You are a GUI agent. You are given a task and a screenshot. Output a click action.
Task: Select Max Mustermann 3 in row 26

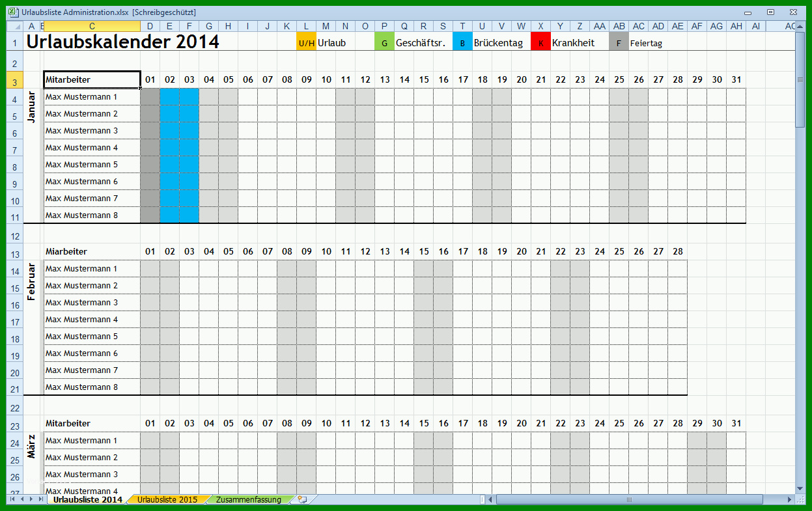92,475
